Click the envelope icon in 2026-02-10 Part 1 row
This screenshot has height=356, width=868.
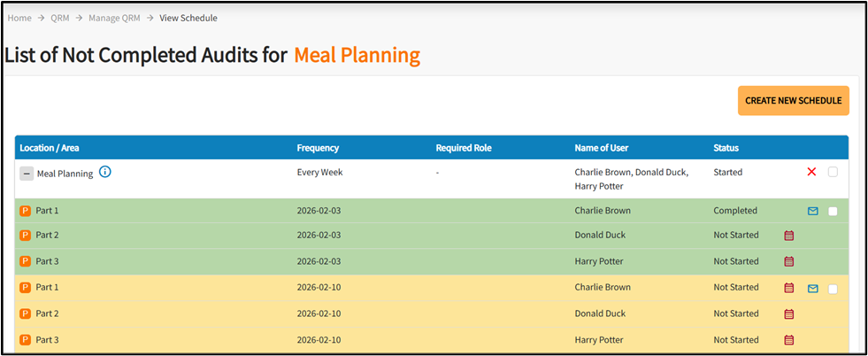click(812, 288)
